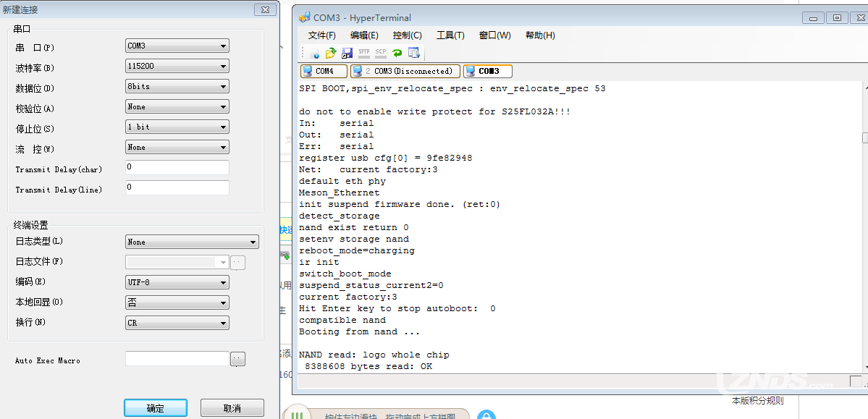Click the 'switch_boot_mode' terminal line
868x419 pixels.
[345, 274]
